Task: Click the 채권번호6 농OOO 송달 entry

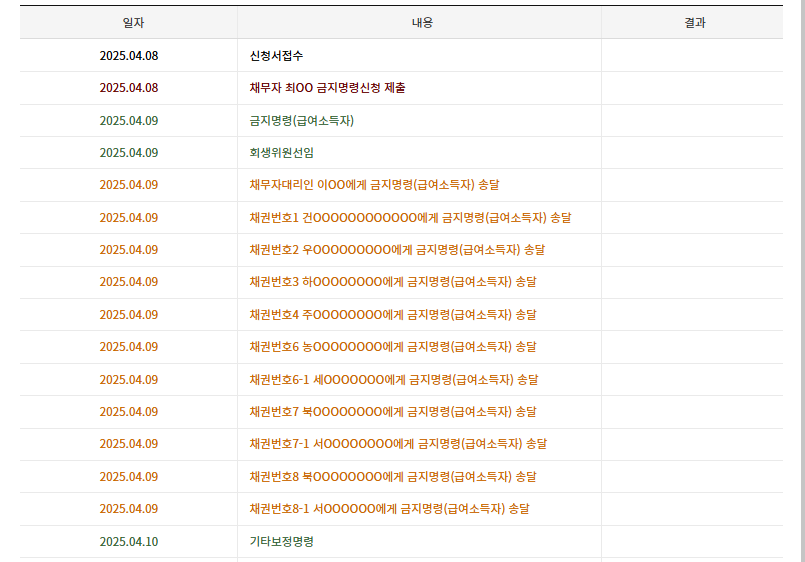Action: point(393,347)
